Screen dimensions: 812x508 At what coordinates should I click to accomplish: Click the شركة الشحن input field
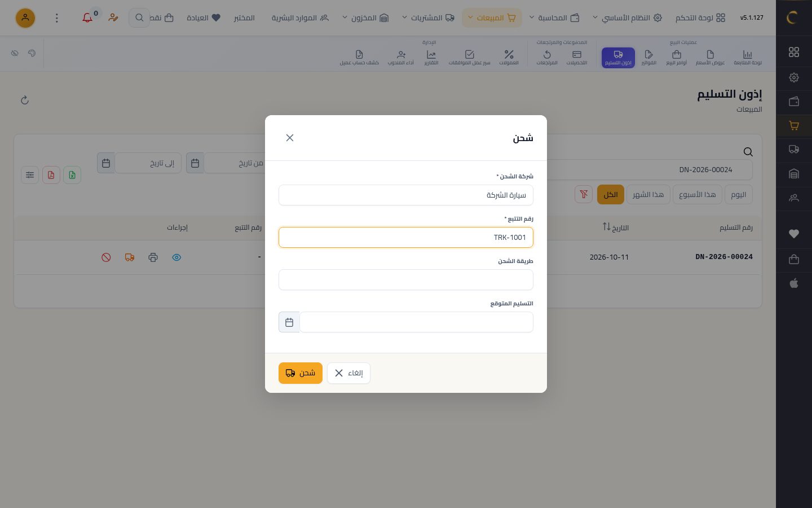tap(406, 195)
